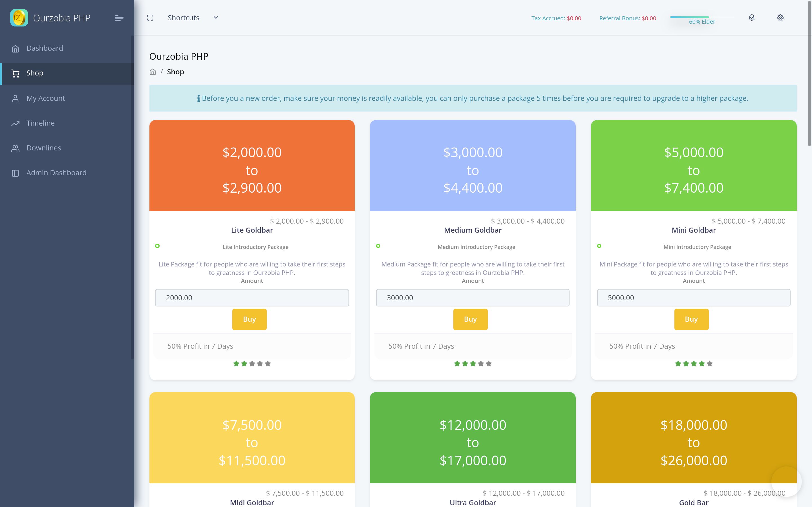Collapse the sidebar with the hamburger icon
The height and width of the screenshot is (507, 812).
tap(119, 18)
